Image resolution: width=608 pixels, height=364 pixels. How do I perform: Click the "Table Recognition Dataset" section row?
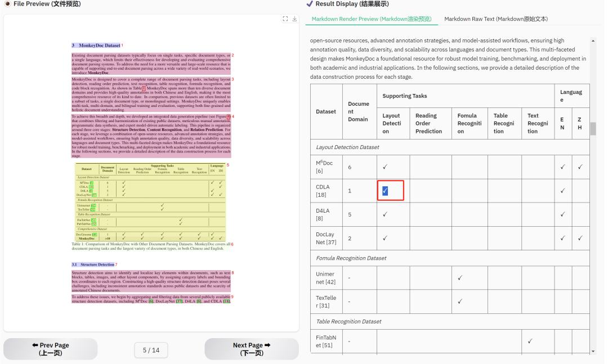[450, 321]
